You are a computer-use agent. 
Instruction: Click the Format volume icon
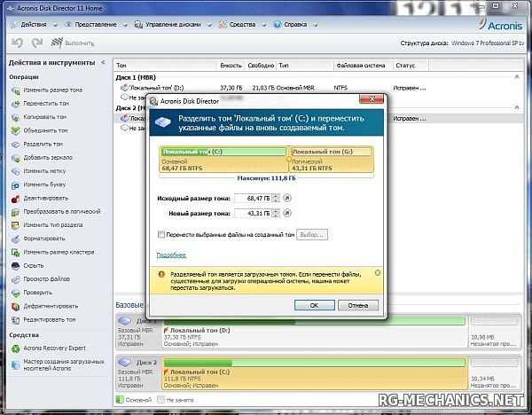pyautogui.click(x=16, y=239)
